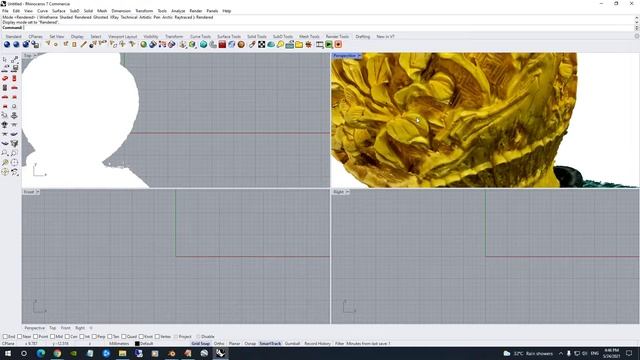Open the Surface menu

59,11
